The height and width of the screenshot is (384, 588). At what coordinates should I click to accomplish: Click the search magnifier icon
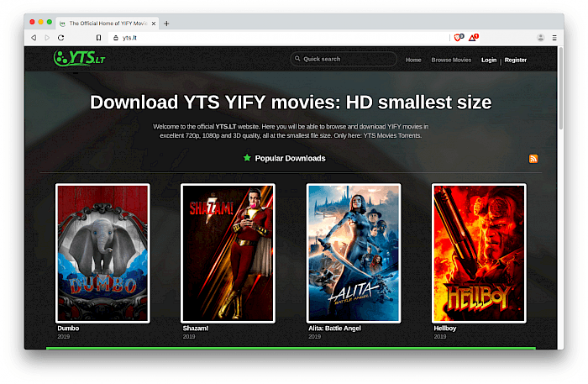tap(297, 59)
